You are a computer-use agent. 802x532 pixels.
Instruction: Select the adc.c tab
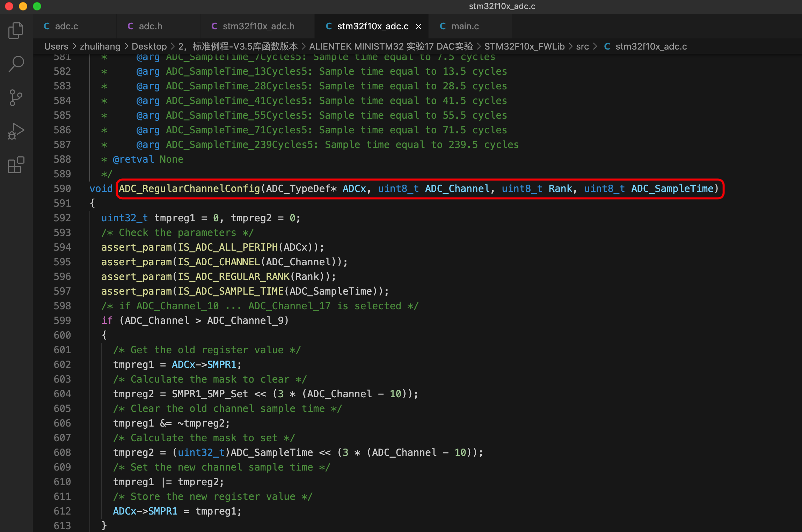[67, 26]
